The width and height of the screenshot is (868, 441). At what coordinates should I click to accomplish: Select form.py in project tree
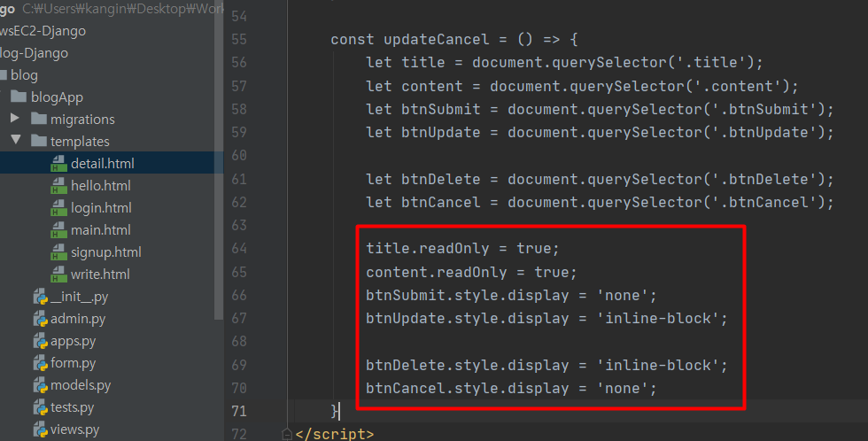coord(73,364)
